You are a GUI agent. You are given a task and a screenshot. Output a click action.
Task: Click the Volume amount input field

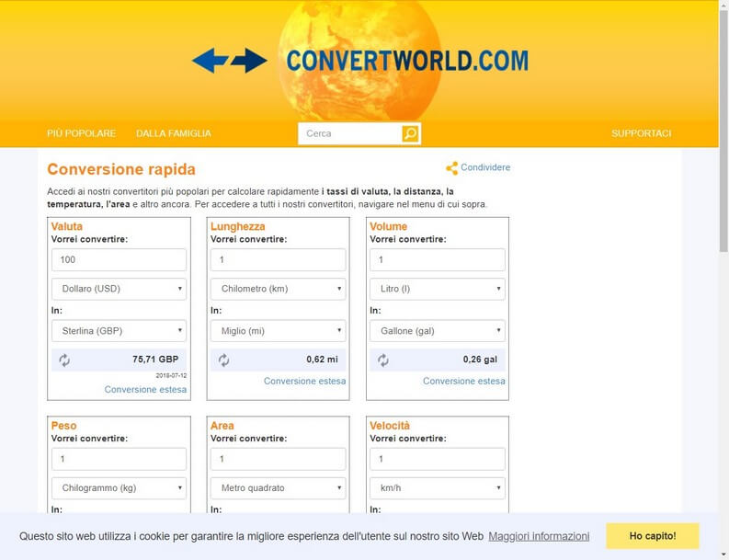coord(438,259)
